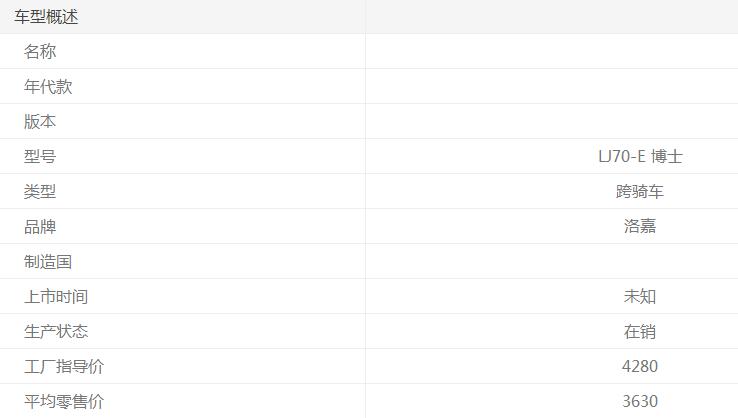This screenshot has height=418, width=738.
Task: Click the 在销 production status value
Action: coord(640,332)
